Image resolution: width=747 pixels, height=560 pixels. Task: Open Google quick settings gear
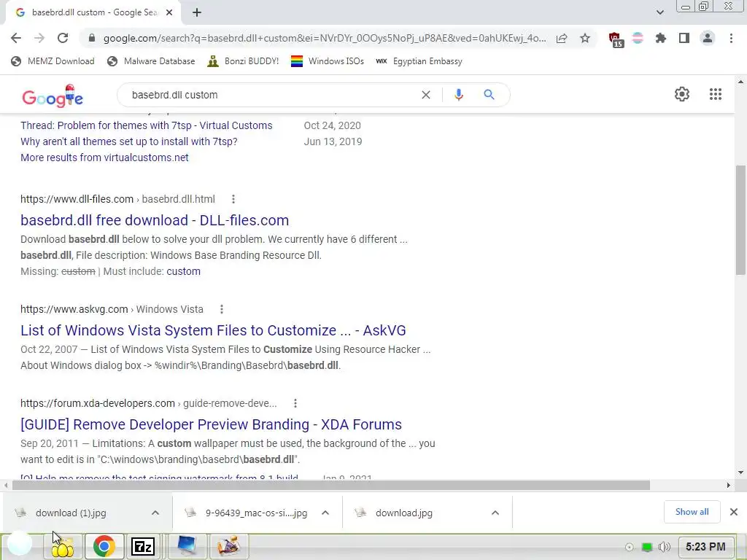682,94
